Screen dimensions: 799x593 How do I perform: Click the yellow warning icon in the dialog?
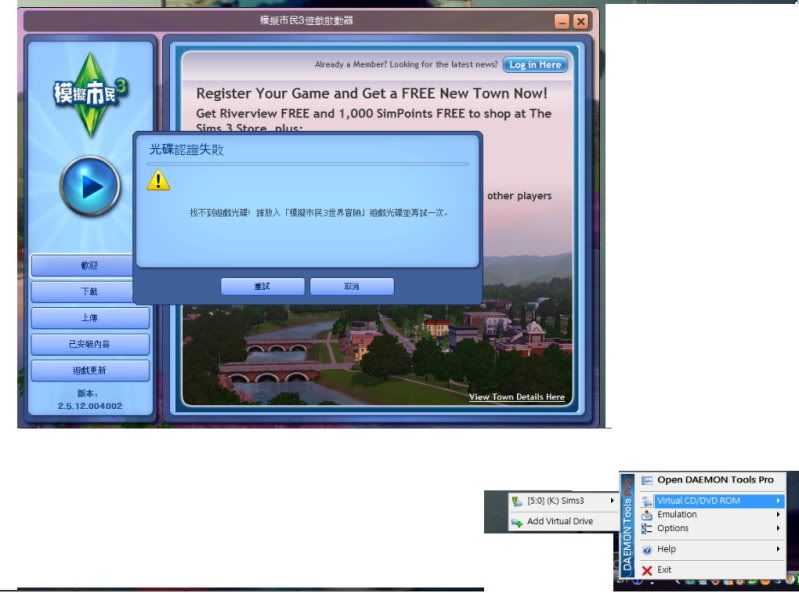tap(158, 180)
